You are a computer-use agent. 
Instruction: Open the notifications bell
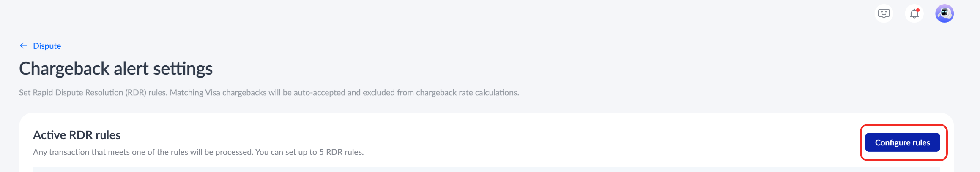click(914, 13)
